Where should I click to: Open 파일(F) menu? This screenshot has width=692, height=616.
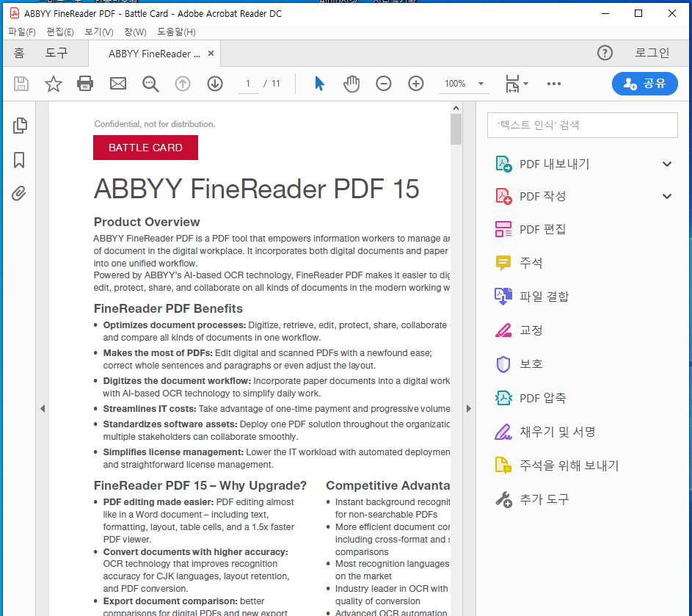[21, 32]
